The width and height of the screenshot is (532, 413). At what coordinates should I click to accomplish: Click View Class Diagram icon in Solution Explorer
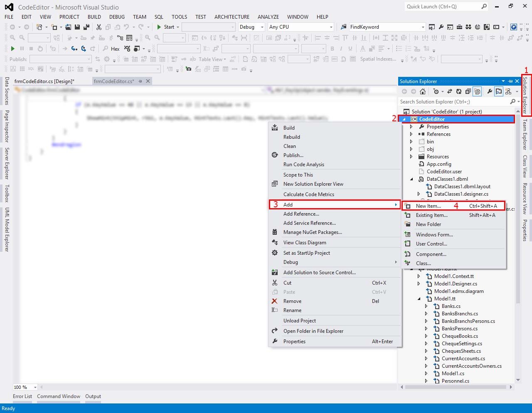(508, 91)
